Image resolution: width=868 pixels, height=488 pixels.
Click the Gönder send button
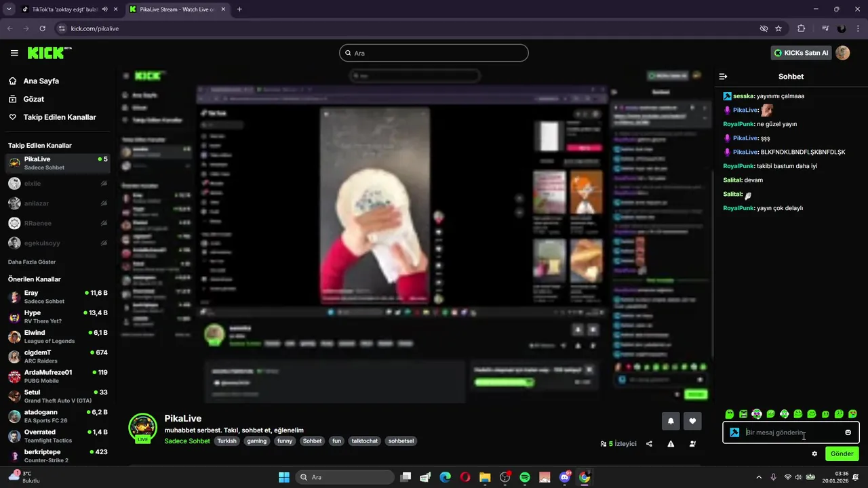pos(842,453)
